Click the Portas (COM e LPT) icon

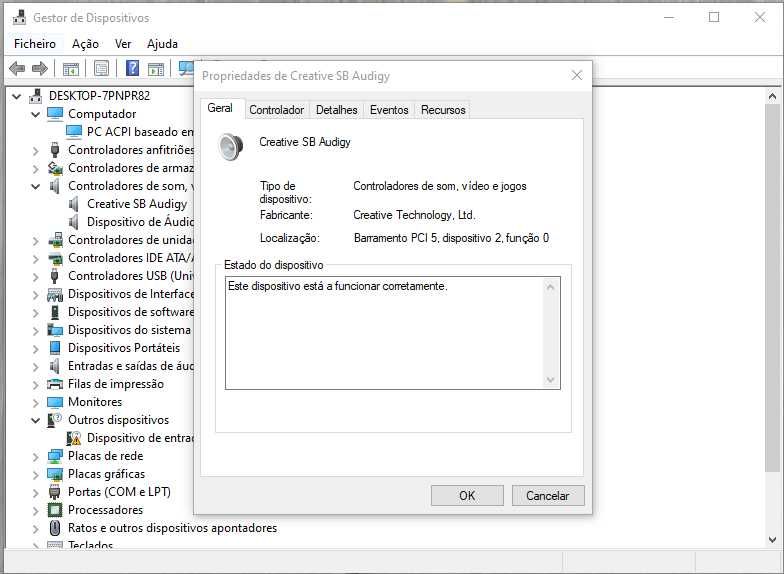[55, 492]
